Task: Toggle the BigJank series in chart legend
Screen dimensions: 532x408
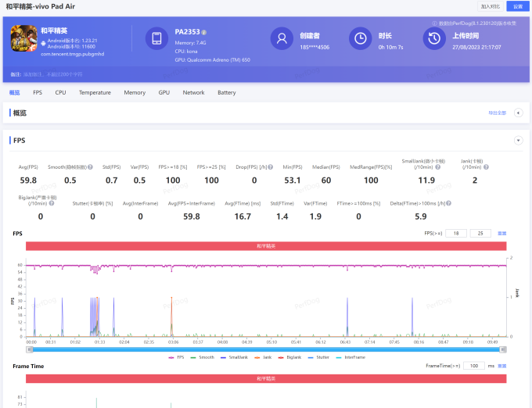Action: 289,357
